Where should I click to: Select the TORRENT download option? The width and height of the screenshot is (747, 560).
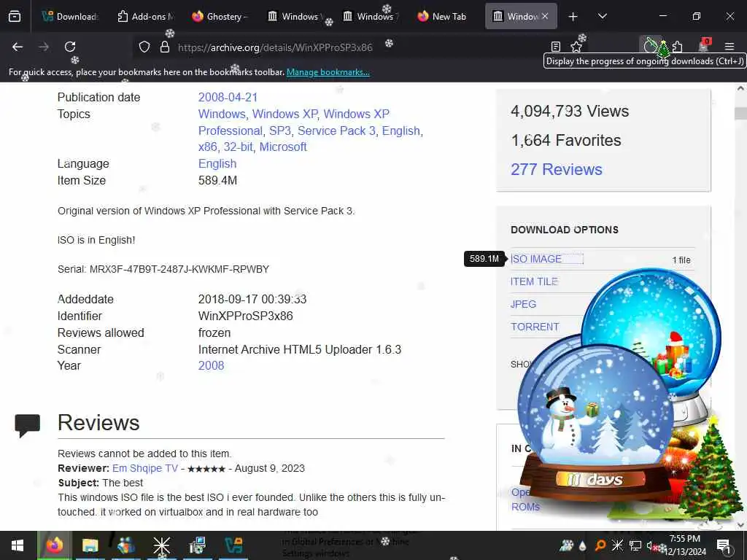[535, 327]
